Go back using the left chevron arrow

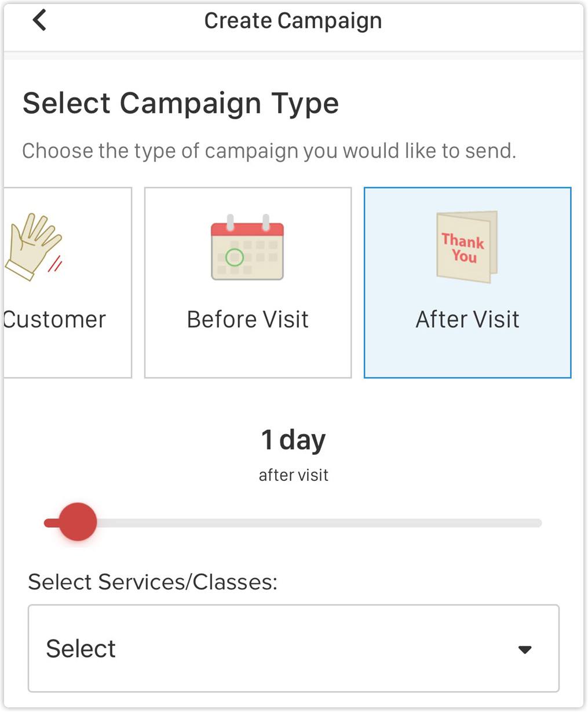click(39, 20)
